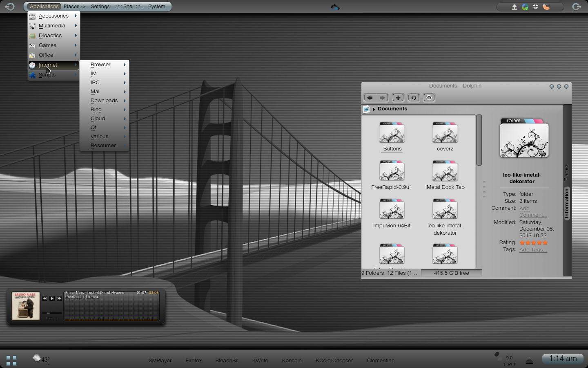The width and height of the screenshot is (588, 368).
Task: Launch KColorChooser from bottom panel
Action: (x=334, y=361)
